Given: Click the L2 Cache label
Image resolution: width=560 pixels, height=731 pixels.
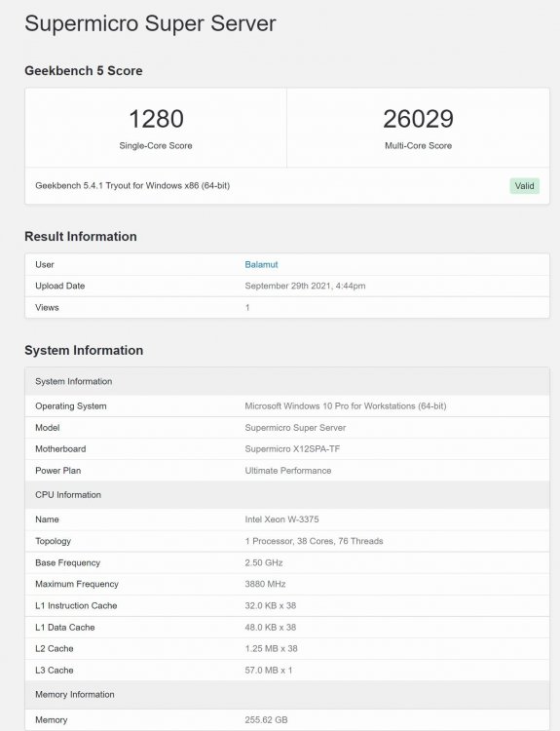Looking at the screenshot, I should 54,648.
